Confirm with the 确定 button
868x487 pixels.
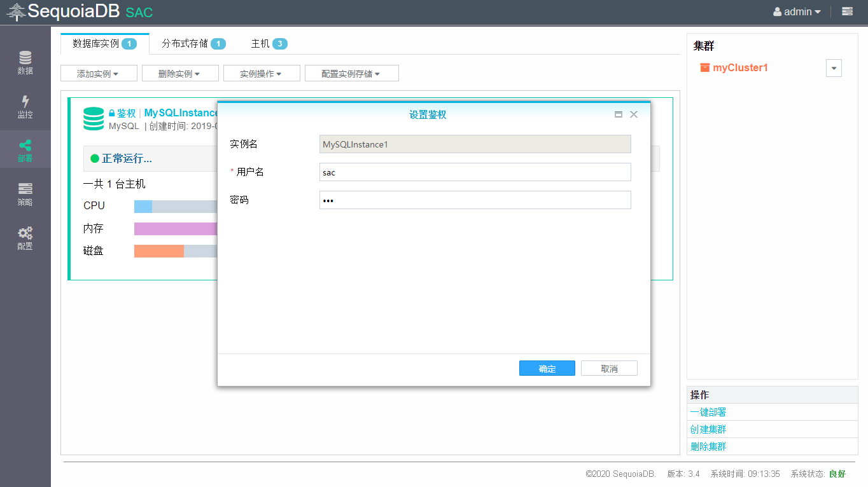point(547,369)
